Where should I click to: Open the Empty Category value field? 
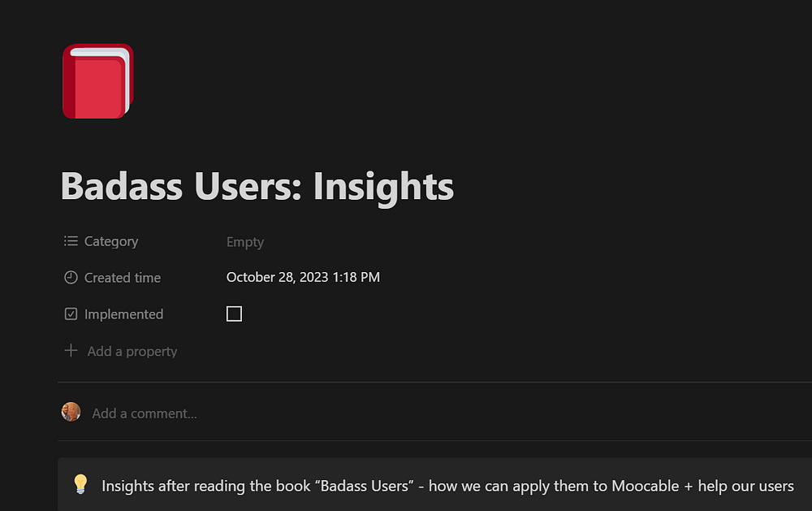click(x=245, y=242)
